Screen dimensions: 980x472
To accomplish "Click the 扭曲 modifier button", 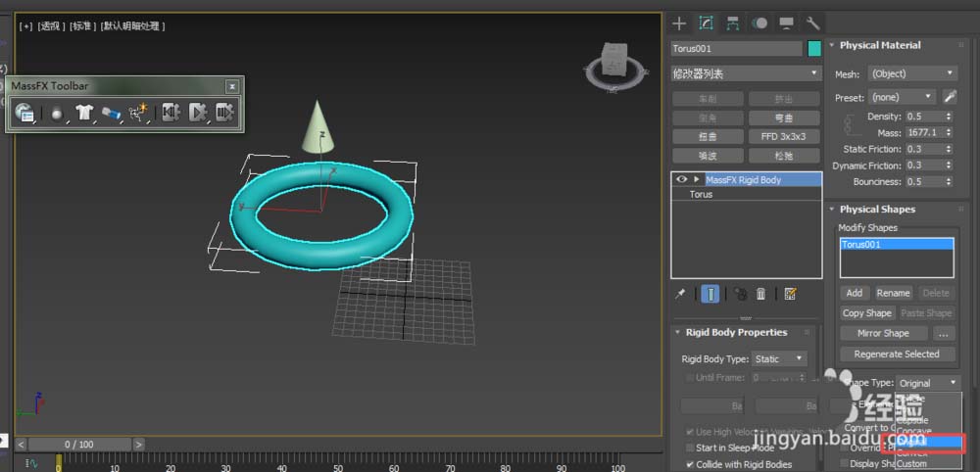I will pos(709,137).
